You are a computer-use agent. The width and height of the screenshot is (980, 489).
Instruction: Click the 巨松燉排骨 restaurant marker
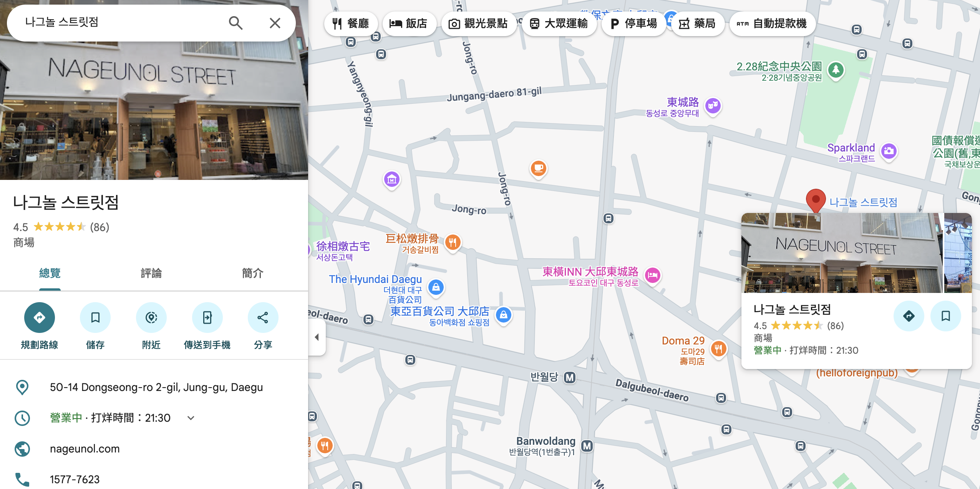[x=453, y=243]
